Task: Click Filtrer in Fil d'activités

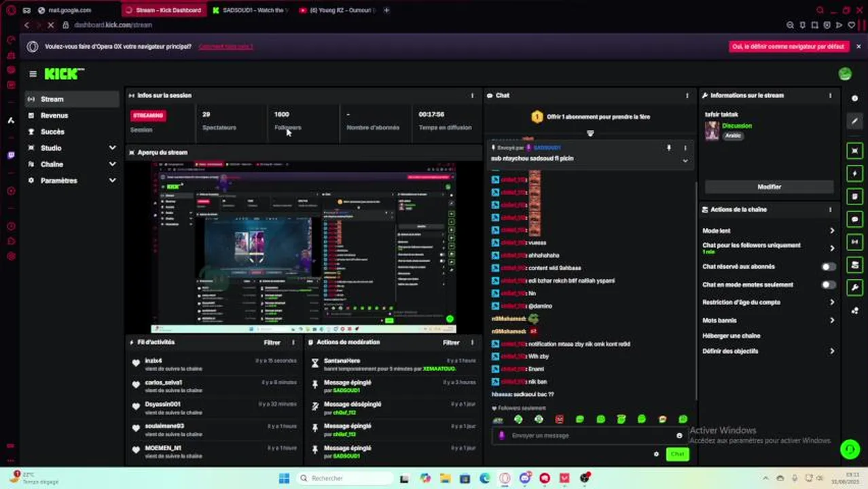Action: pos(272,342)
